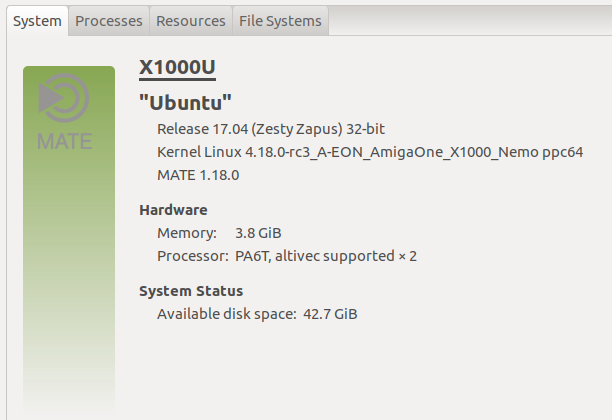This screenshot has height=420, width=612.
Task: Click the "Ubuntu" distribution title
Action: click(x=186, y=102)
